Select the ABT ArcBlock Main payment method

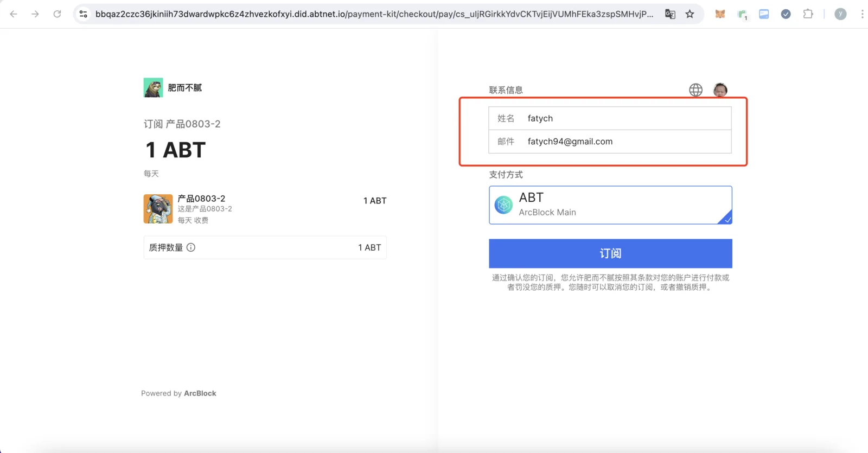pos(610,205)
